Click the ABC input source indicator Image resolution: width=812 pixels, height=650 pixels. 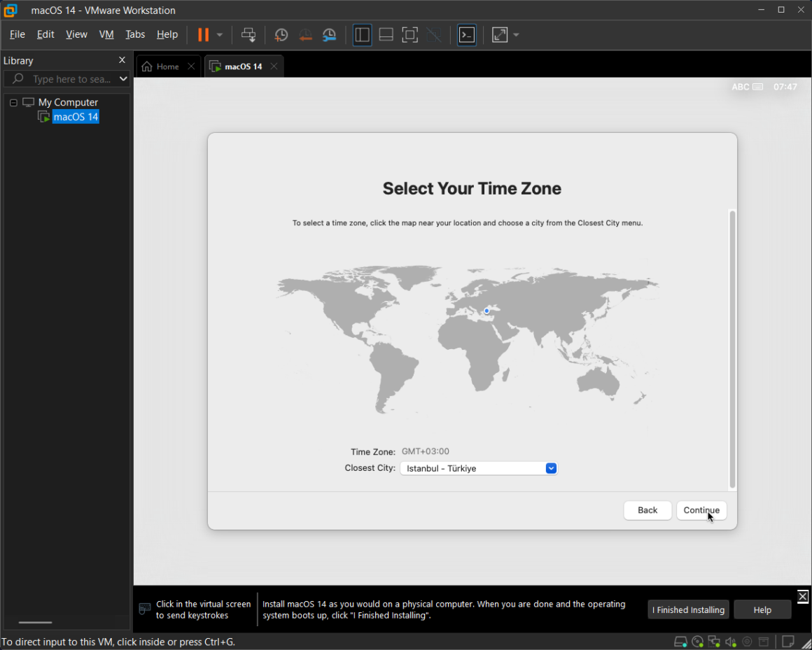point(747,87)
